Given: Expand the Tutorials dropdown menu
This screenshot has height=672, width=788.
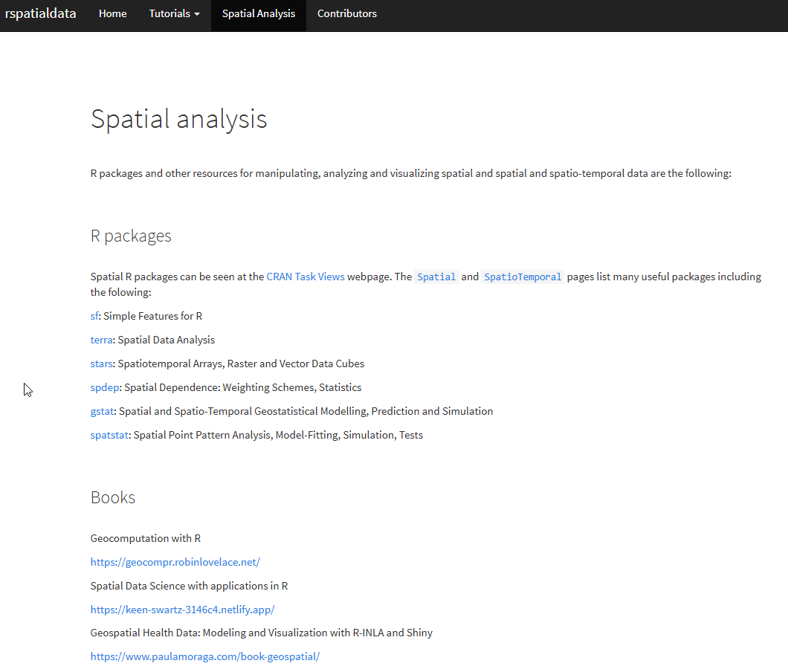Looking at the screenshot, I should 174,13.
